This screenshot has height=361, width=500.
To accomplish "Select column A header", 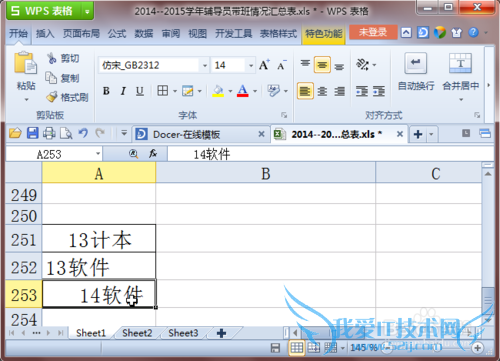I will (x=99, y=174).
